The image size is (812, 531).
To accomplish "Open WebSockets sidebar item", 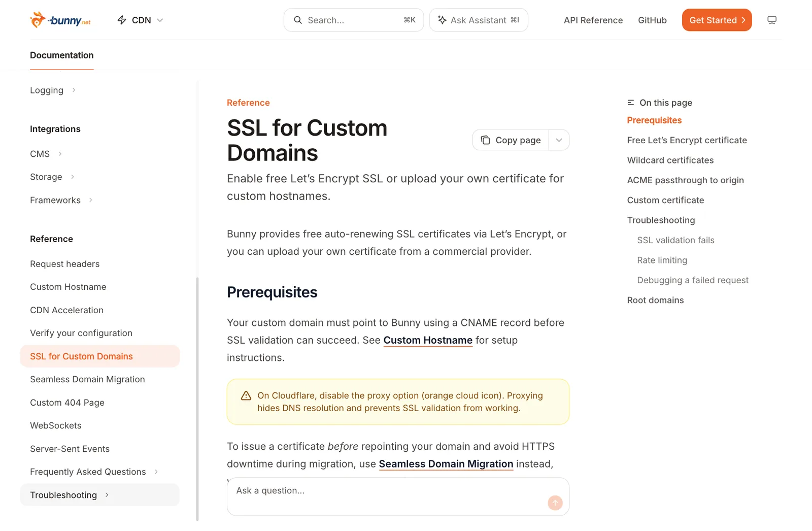I will click(56, 425).
